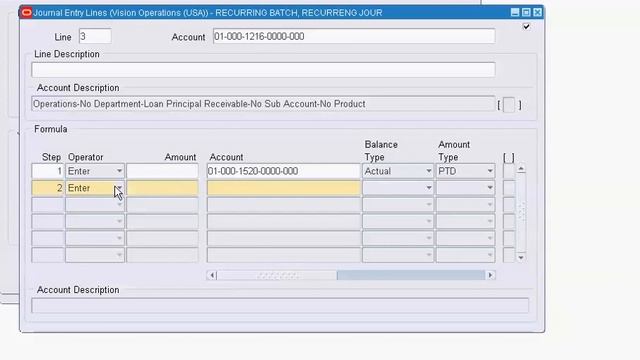Click the bottom Account Description field

point(280,306)
